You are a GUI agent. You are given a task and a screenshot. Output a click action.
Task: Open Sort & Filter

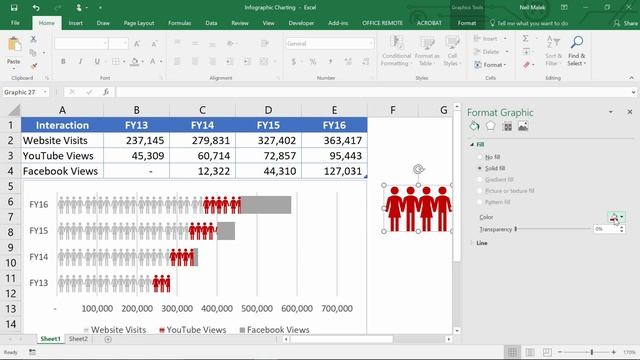click(553, 51)
